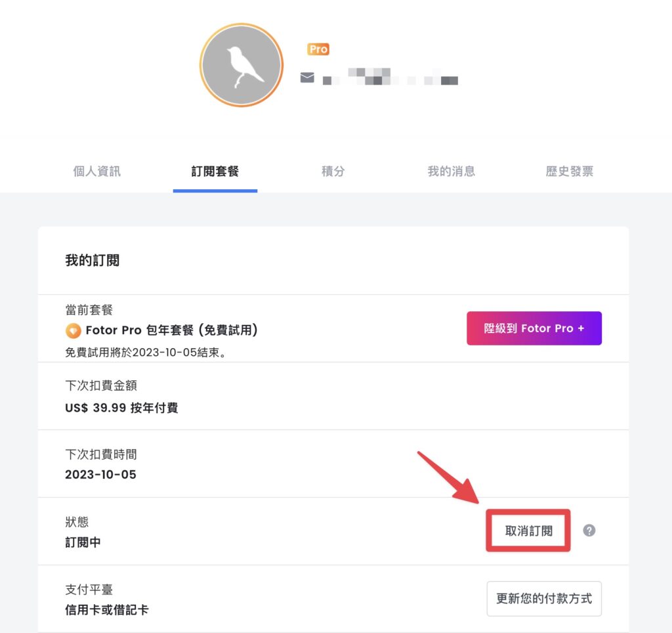Click the orange Pro badge
This screenshot has height=633, width=672.
coord(318,49)
